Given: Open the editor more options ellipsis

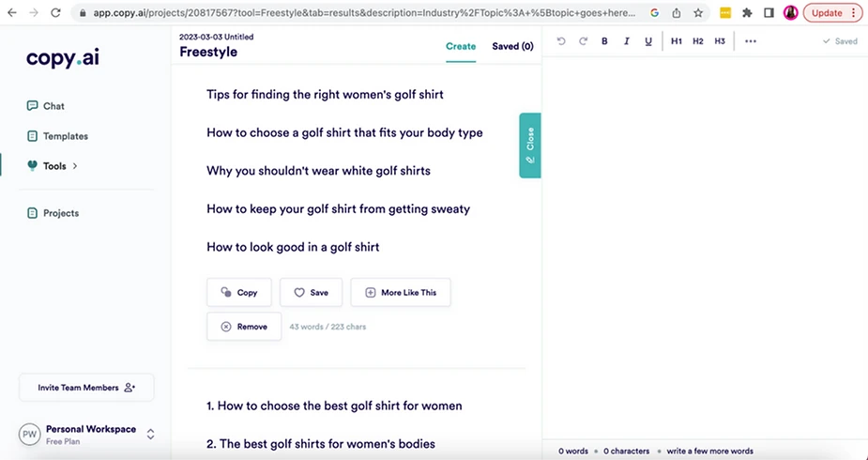Looking at the screenshot, I should (x=751, y=41).
